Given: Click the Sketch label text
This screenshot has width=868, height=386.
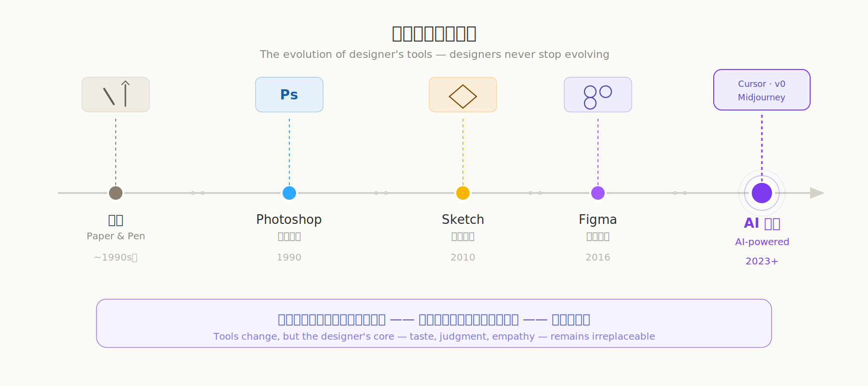Looking at the screenshot, I should [x=463, y=220].
